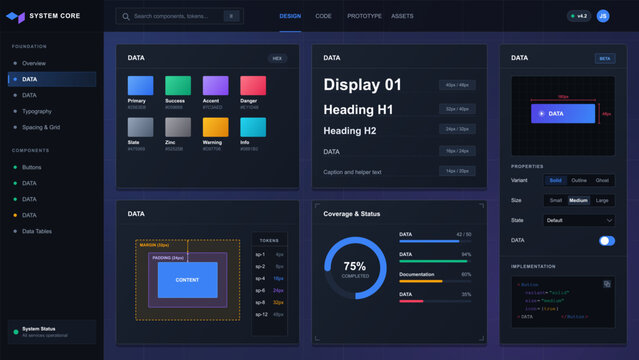The image size is (639, 360).
Task: Toggle the HEX badge on color card
Action: coord(277,58)
